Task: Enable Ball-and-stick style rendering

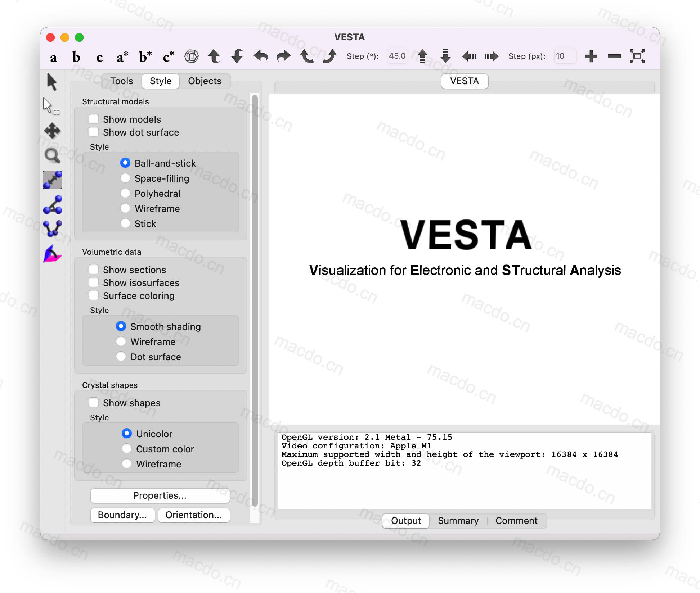Action: pos(127,162)
